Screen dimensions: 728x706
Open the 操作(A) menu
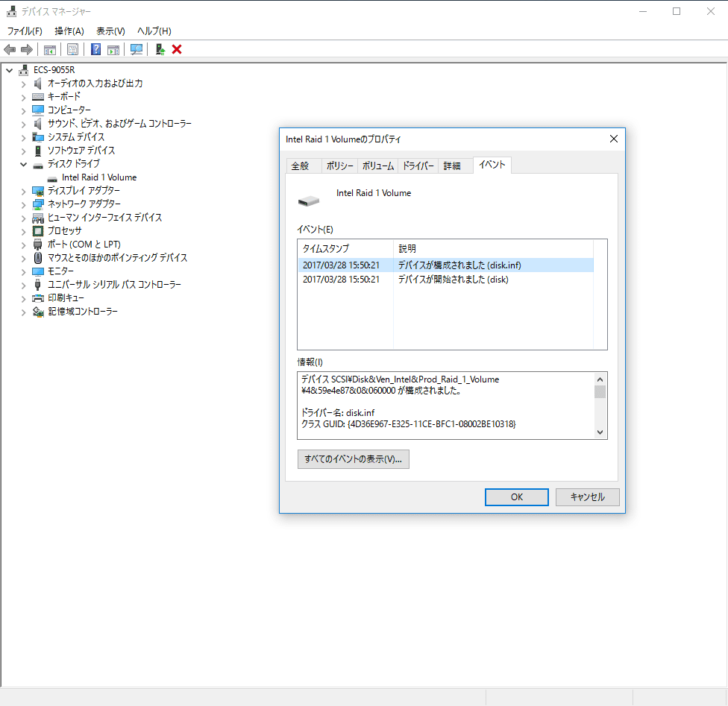tap(69, 31)
